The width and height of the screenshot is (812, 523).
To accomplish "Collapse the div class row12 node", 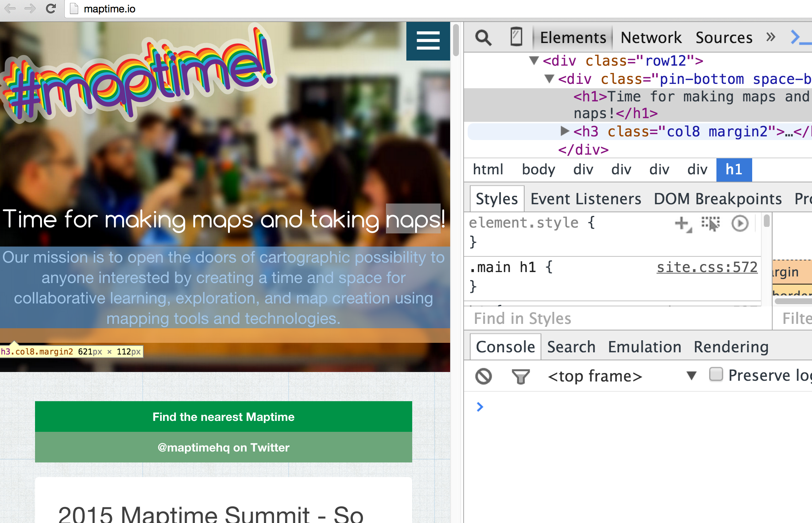I will [534, 61].
